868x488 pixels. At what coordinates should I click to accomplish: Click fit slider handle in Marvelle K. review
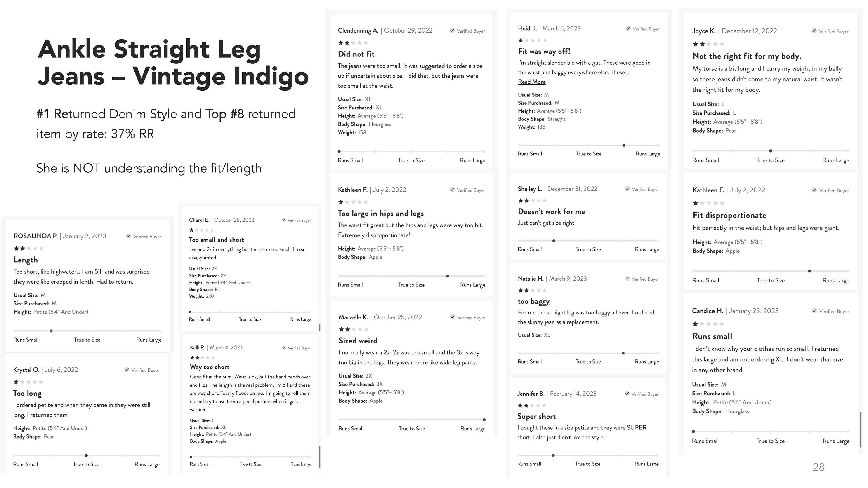coord(484,420)
